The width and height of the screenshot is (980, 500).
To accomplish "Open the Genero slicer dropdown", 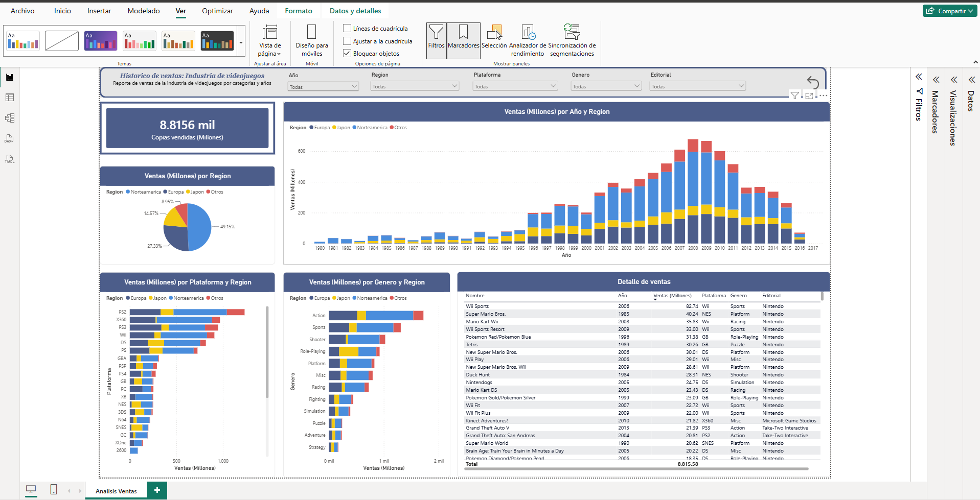I will pyautogui.click(x=606, y=86).
